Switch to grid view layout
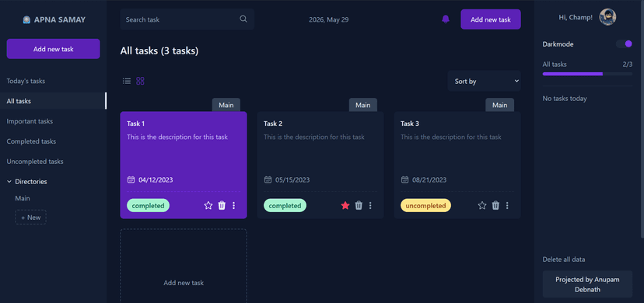Viewport: 644px width, 303px height. pos(140,81)
